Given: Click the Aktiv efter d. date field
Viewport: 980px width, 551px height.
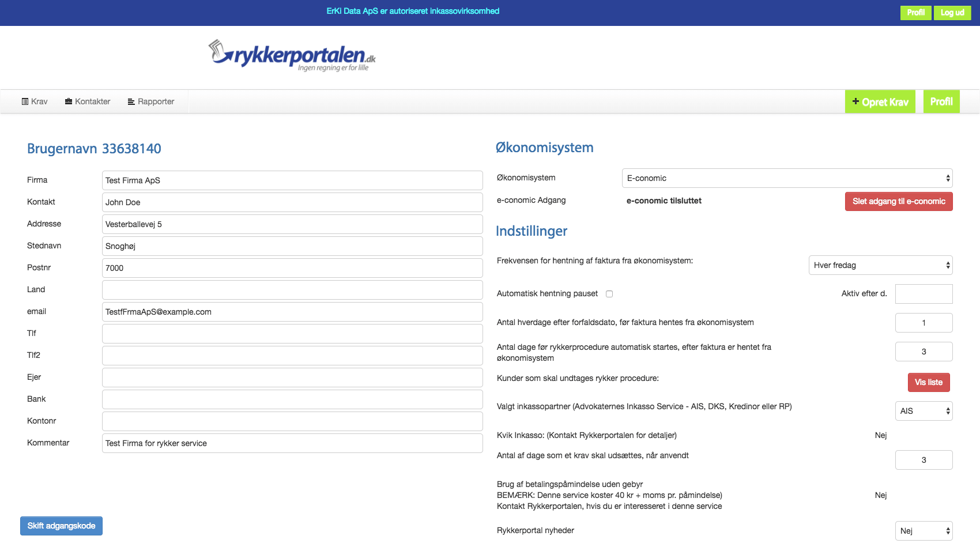Looking at the screenshot, I should pos(924,293).
